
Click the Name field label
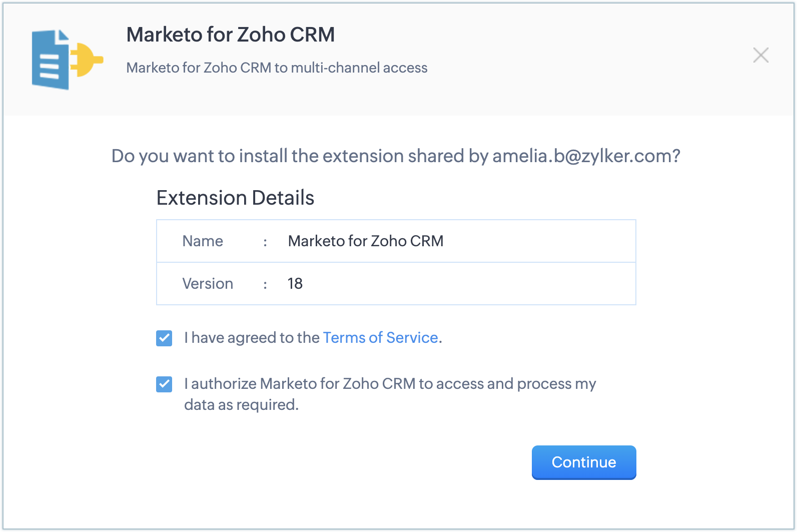tap(203, 241)
